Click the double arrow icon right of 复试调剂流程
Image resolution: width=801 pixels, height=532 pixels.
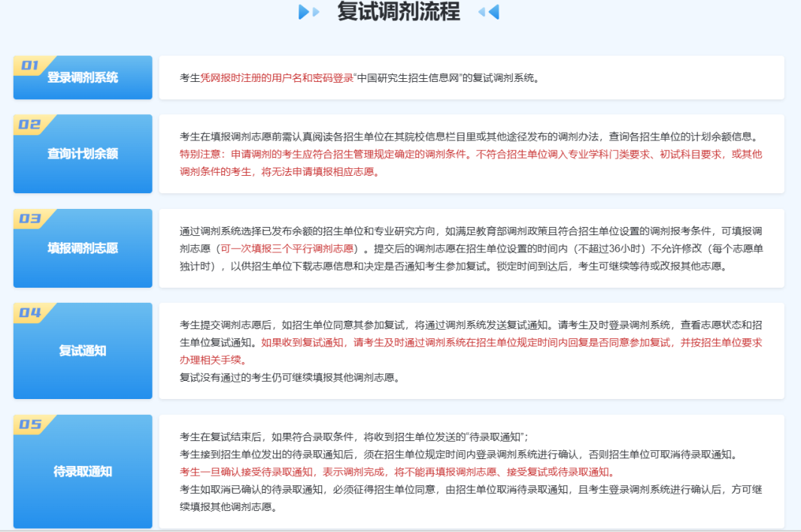(488, 12)
